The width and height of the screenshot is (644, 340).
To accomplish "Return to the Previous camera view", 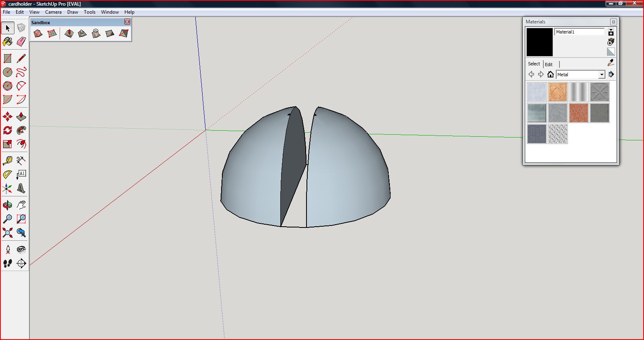I will 21,233.
